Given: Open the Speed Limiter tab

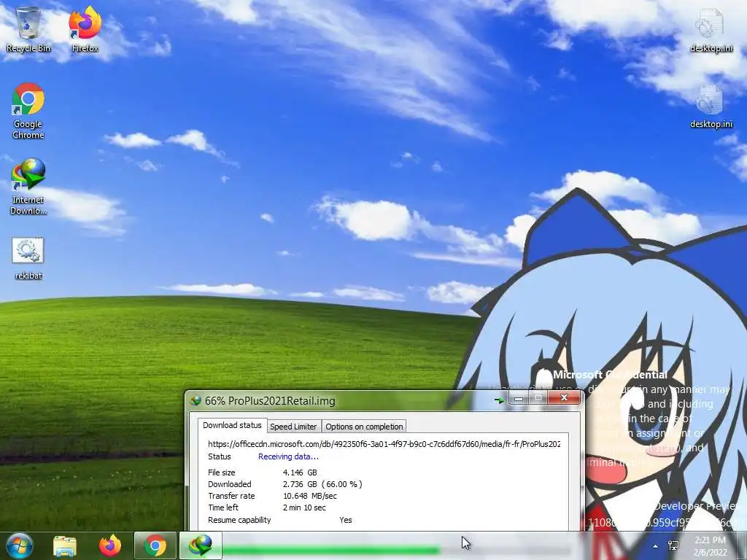Looking at the screenshot, I should coord(293,427).
